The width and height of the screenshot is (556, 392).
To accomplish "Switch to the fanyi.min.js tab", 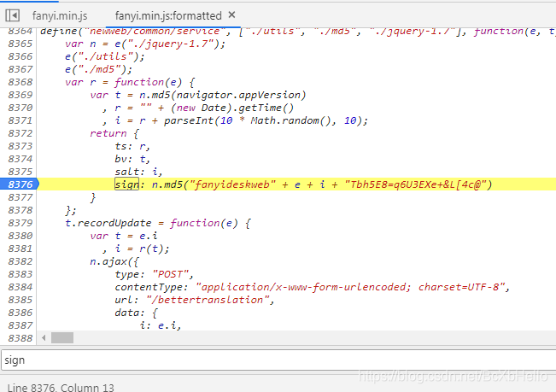I will pyautogui.click(x=60, y=16).
